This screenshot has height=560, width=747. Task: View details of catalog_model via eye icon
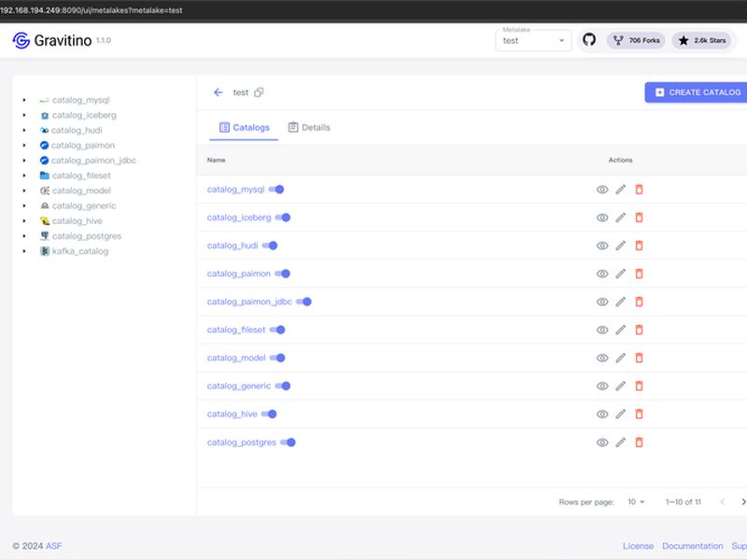click(602, 358)
